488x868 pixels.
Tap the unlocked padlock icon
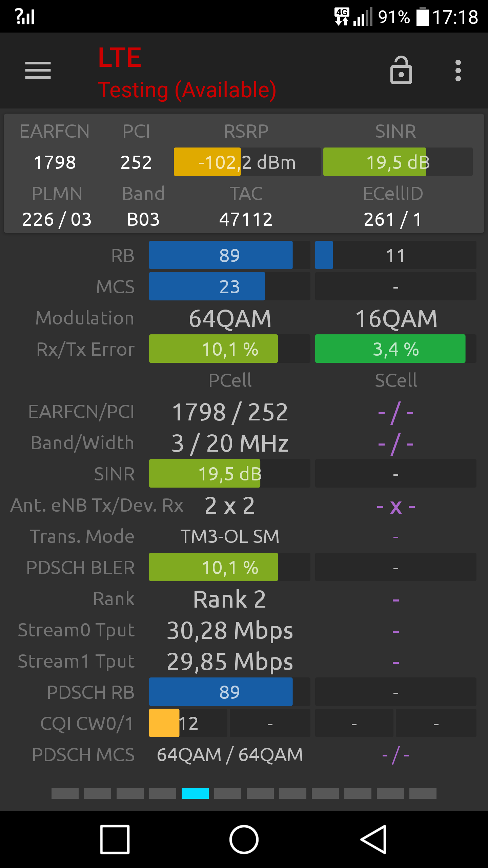click(x=401, y=70)
